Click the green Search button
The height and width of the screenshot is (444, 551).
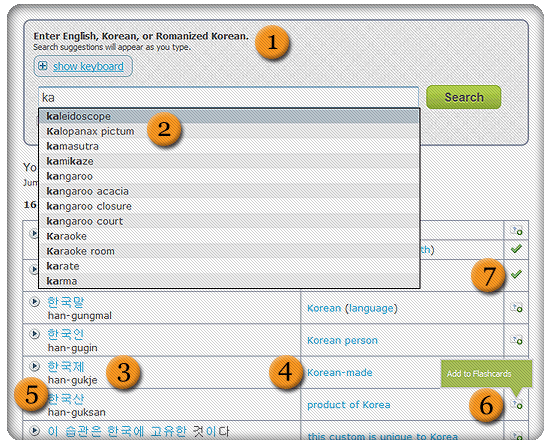(x=464, y=97)
